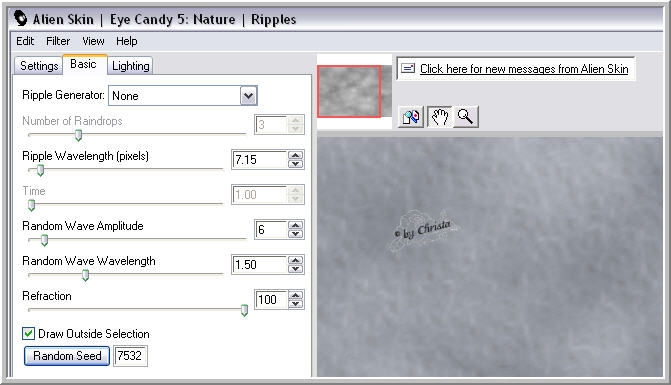Switch to the Lighting tab
Viewport: 671px width, 385px height.
pos(131,65)
